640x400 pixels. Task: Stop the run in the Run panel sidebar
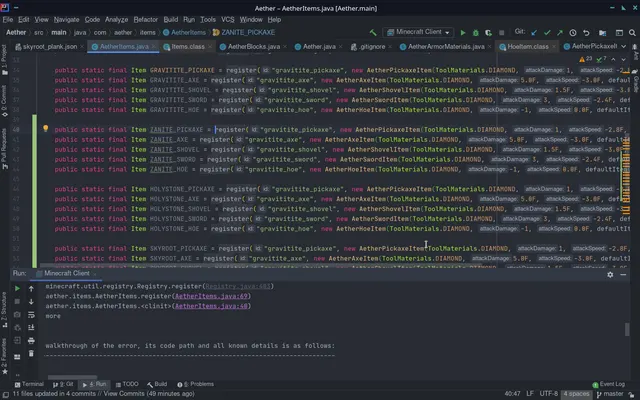17,302
